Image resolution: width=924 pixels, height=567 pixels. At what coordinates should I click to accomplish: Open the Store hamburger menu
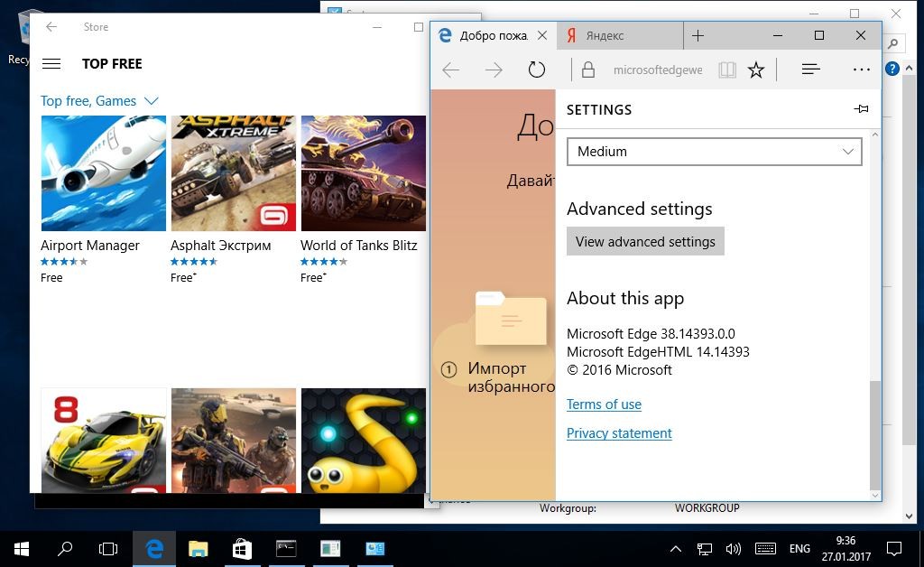click(x=51, y=64)
